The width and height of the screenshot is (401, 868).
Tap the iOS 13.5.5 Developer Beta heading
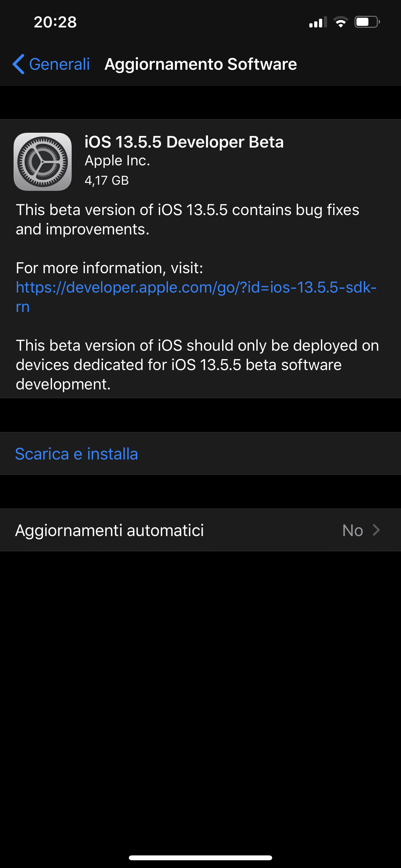[184, 142]
